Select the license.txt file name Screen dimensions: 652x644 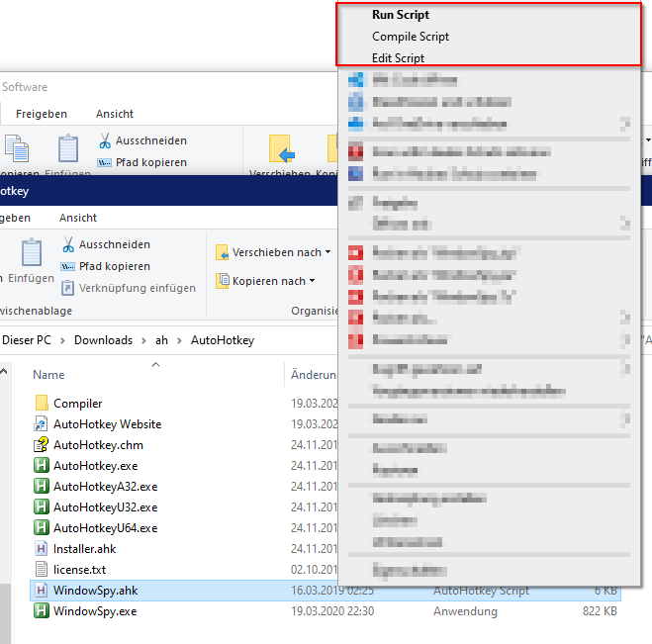[x=79, y=570]
